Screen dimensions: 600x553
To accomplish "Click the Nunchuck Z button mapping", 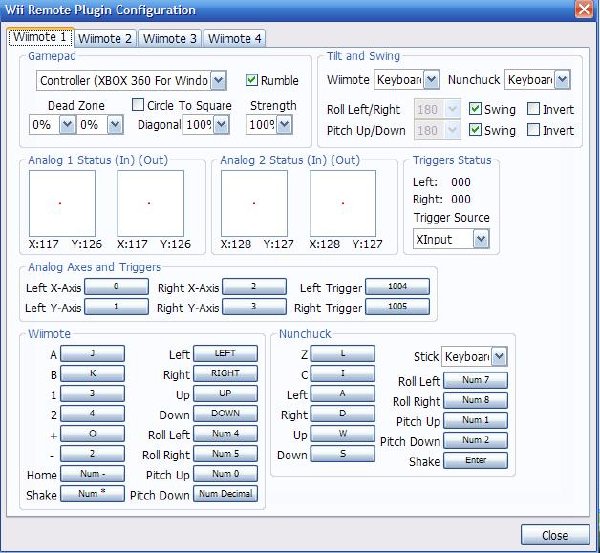I will pos(342,354).
